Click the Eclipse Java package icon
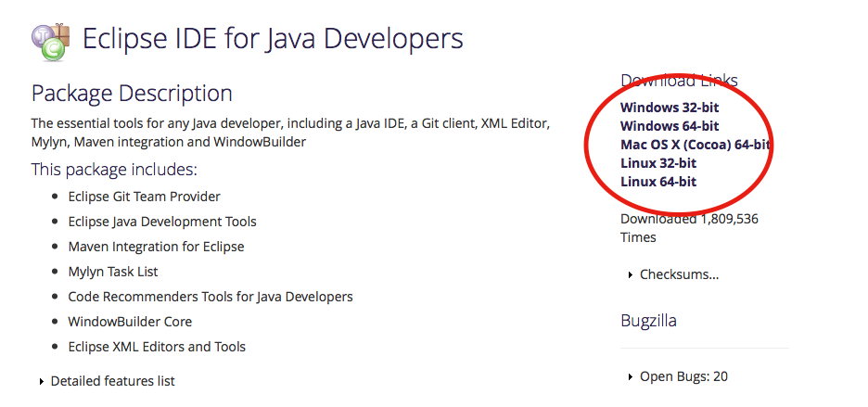 tap(51, 42)
